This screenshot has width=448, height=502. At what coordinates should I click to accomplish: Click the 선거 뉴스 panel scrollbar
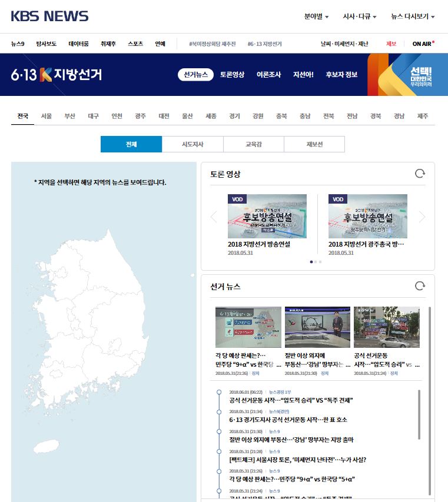coord(429,401)
